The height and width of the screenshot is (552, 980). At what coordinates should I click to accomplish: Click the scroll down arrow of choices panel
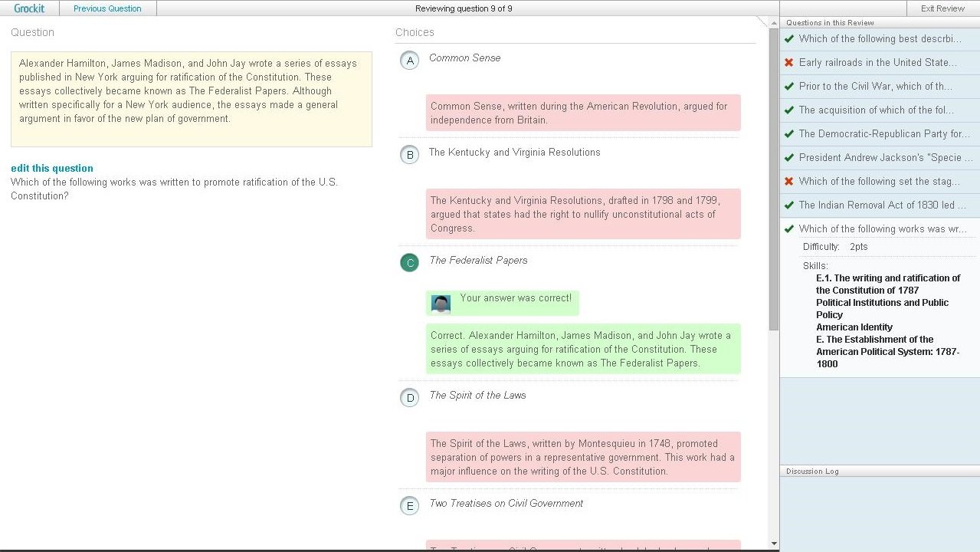(x=774, y=544)
